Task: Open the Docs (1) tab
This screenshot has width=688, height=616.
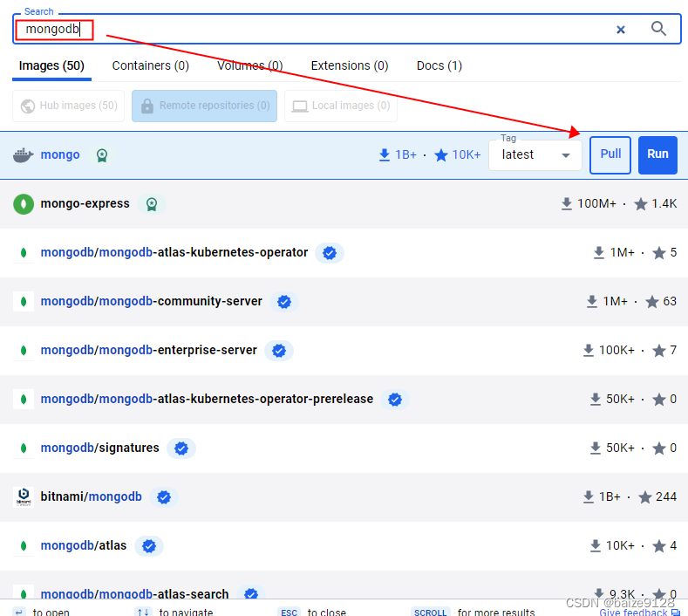Action: click(439, 65)
